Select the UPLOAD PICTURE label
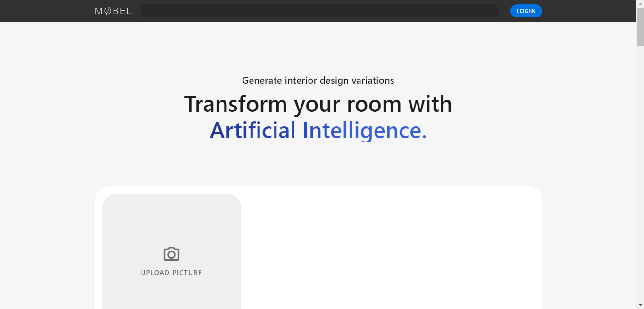The width and height of the screenshot is (644, 309). [171, 273]
